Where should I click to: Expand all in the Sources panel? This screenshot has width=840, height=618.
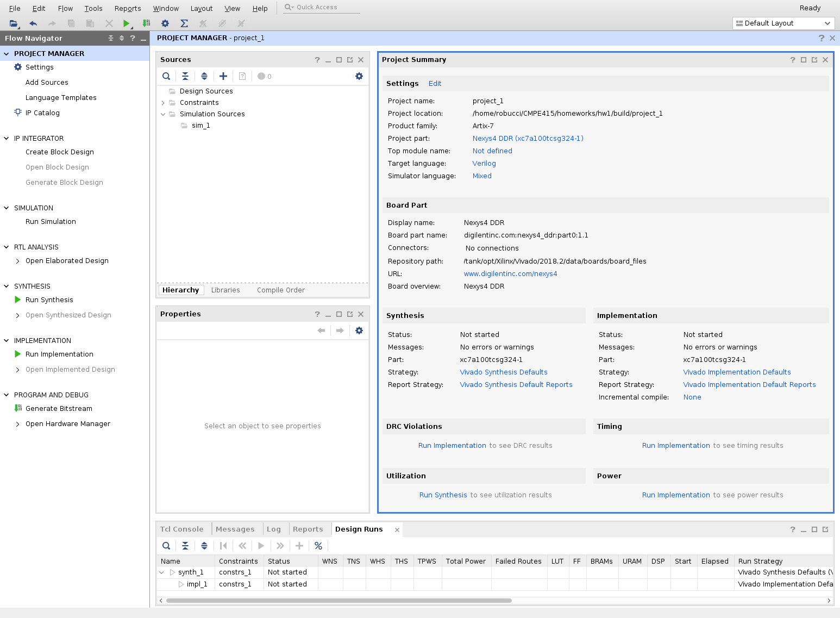(204, 76)
